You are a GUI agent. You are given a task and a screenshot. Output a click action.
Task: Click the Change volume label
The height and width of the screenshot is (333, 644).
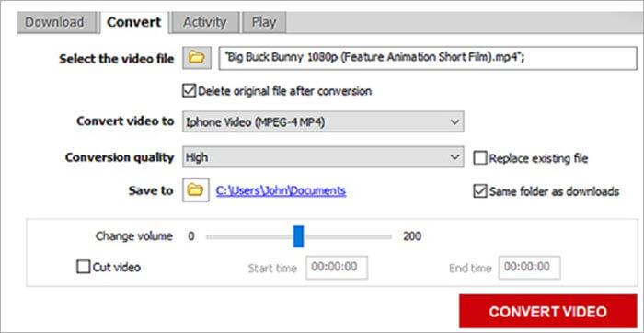134,236
